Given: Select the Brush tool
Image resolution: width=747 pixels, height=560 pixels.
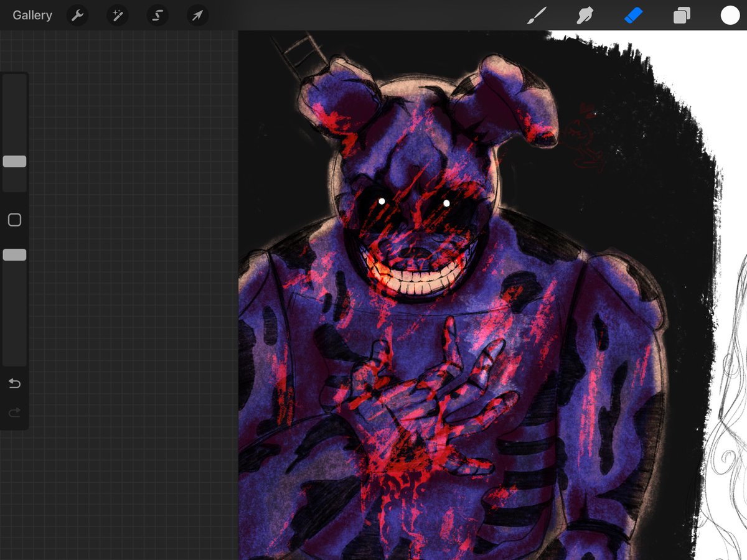Looking at the screenshot, I should [x=537, y=16].
